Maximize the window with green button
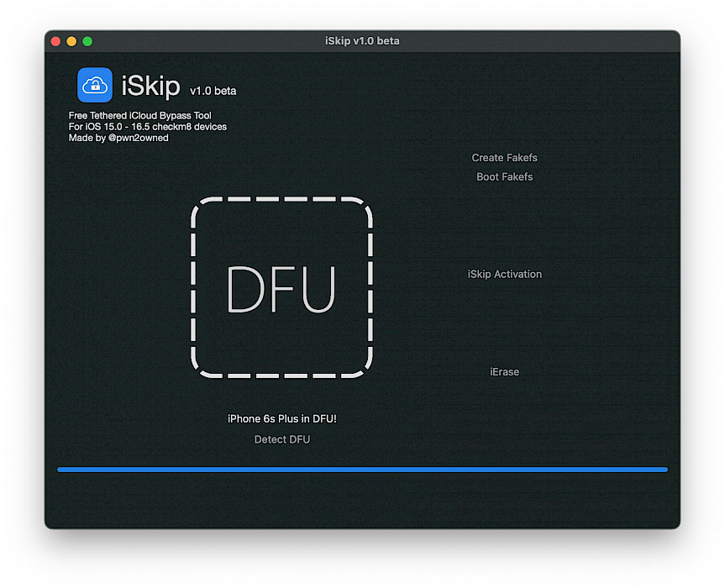This screenshot has width=725, height=588. click(87, 41)
